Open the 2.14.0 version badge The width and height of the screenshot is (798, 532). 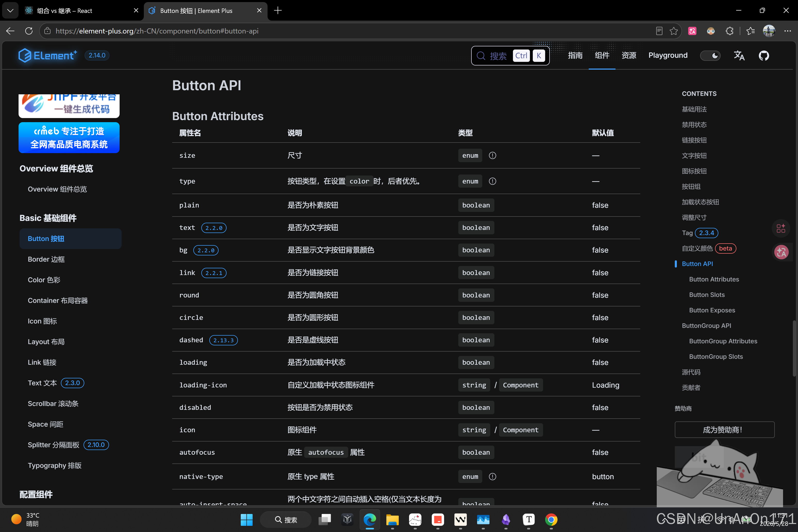97,55
